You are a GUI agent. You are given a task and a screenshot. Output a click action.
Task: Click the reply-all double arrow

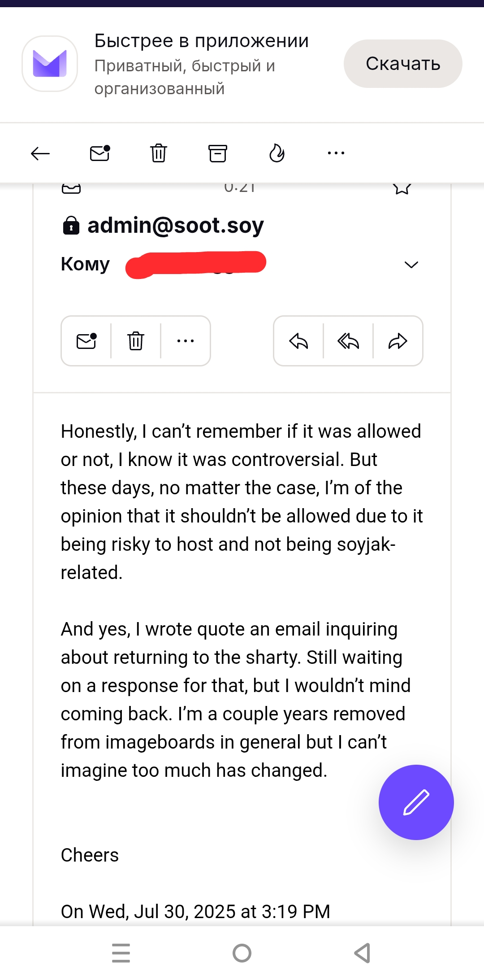[348, 341]
